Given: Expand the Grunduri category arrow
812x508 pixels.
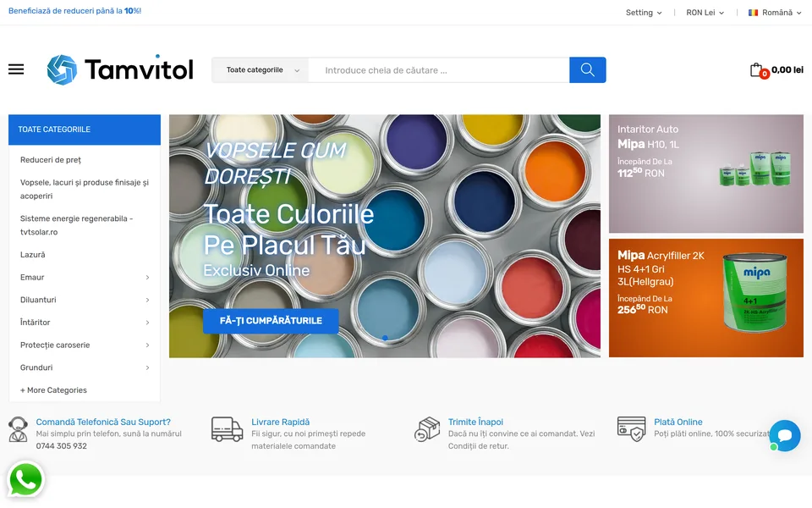Looking at the screenshot, I should pos(147,367).
